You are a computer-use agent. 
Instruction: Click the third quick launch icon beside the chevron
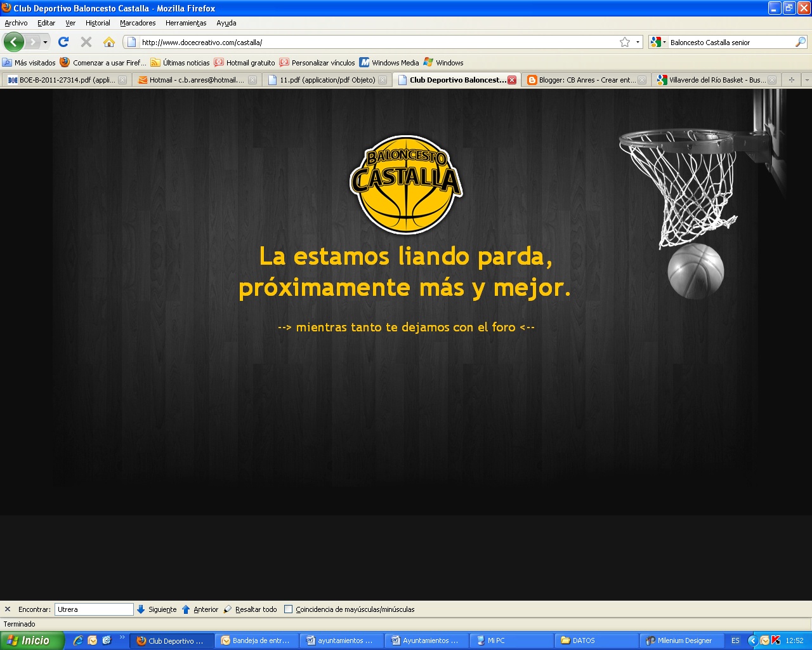click(107, 640)
